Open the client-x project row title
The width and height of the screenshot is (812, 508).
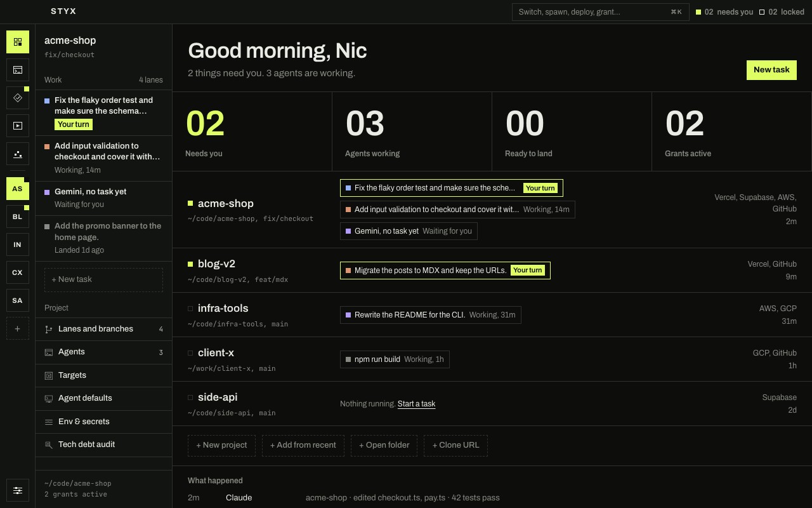pyautogui.click(x=216, y=352)
